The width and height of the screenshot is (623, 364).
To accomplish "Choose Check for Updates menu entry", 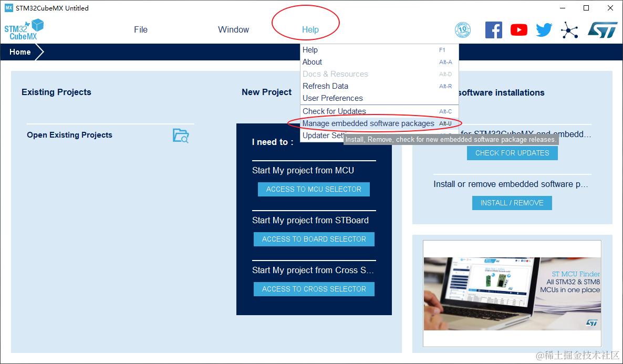I will 379,111.
